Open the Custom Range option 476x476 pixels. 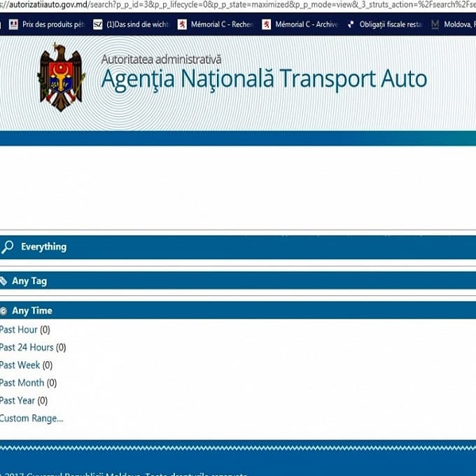(x=31, y=419)
